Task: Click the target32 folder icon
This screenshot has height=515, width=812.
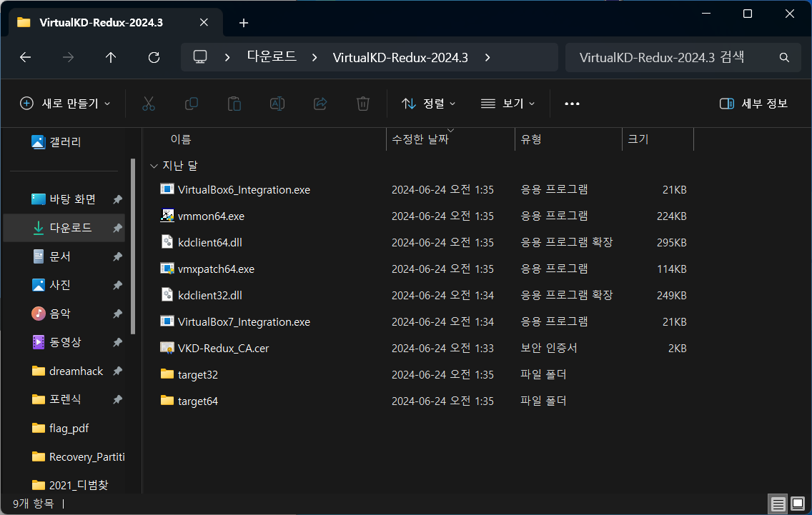Action: click(167, 374)
